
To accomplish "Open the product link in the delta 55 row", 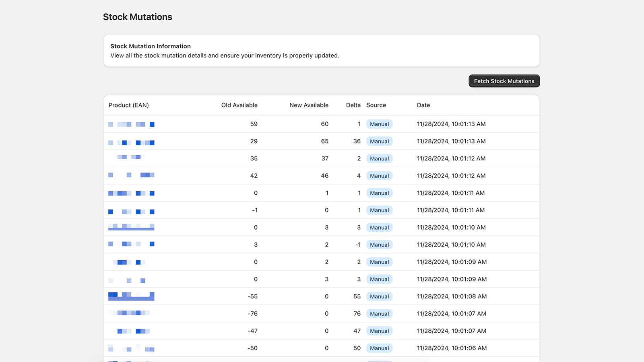I will click(131, 296).
